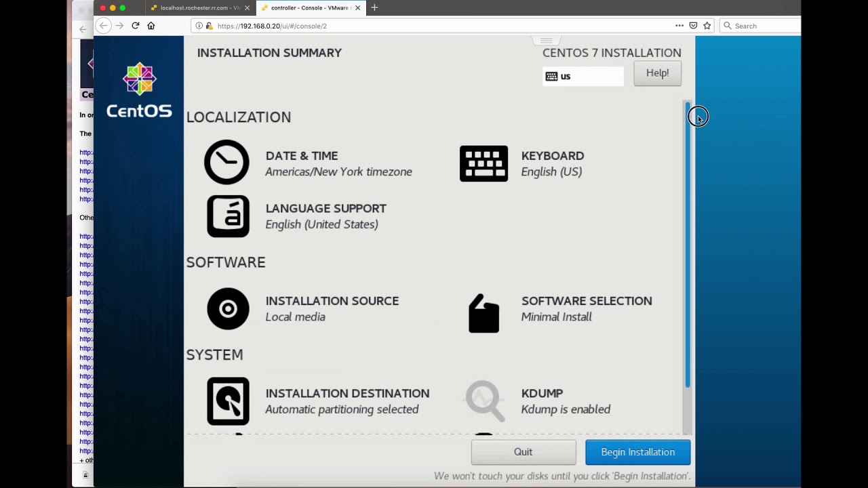
Task: Click INSTALLATION DESTINATION heading text
Action: coord(347,393)
